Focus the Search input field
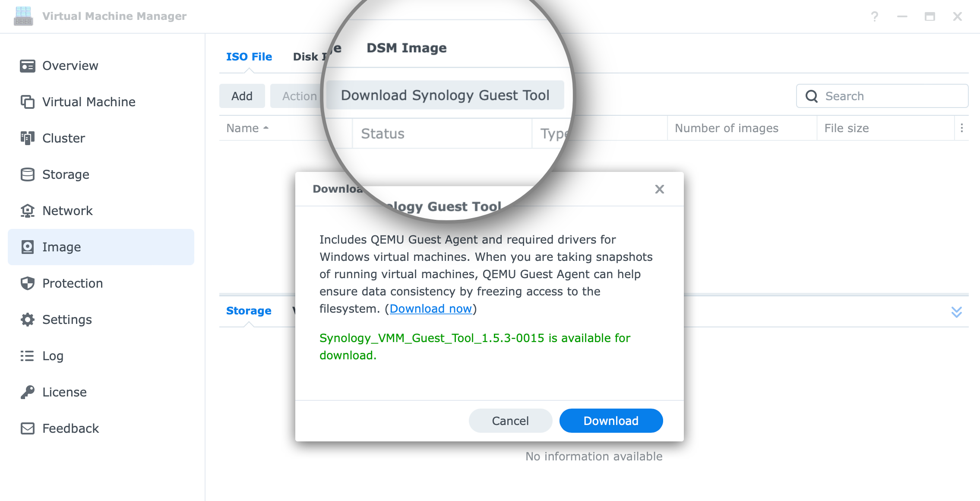 (x=882, y=96)
